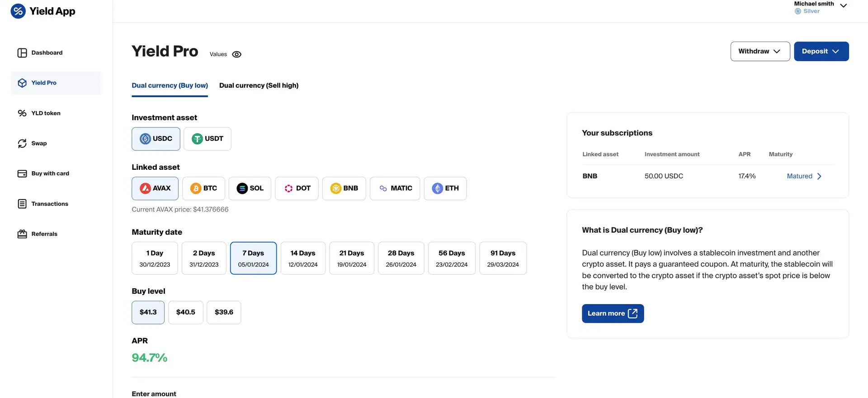Screen dimensions: 868x398
Task: Select the BTC linked asset
Action: [x=203, y=188]
